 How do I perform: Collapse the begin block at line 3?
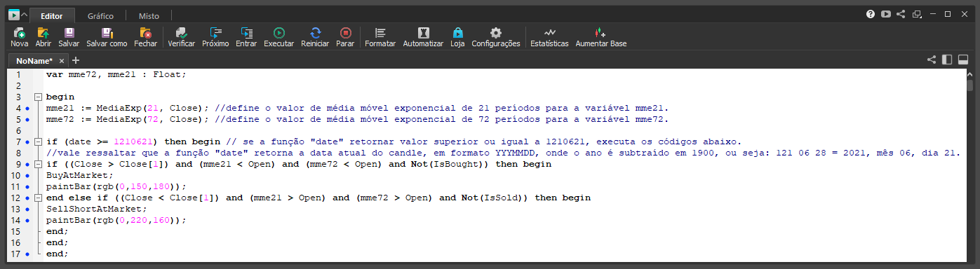click(37, 97)
